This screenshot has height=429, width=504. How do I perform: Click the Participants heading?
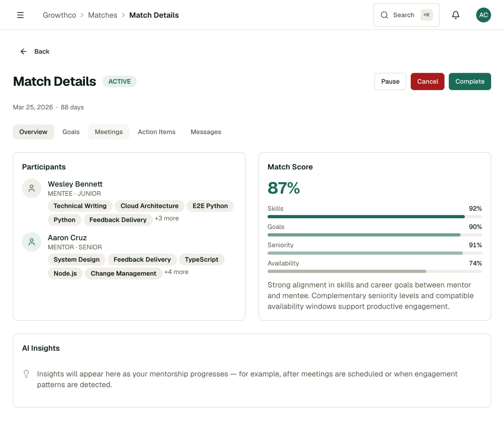[44, 167]
